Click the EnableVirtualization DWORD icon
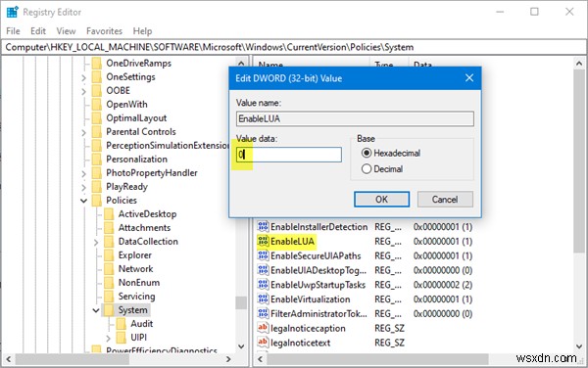 coord(263,299)
